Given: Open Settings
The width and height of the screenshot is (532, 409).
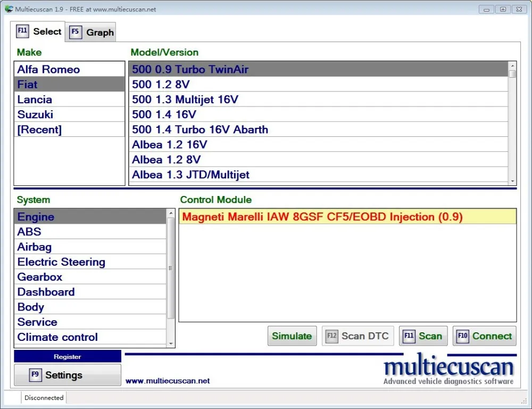Looking at the screenshot, I should 68,375.
